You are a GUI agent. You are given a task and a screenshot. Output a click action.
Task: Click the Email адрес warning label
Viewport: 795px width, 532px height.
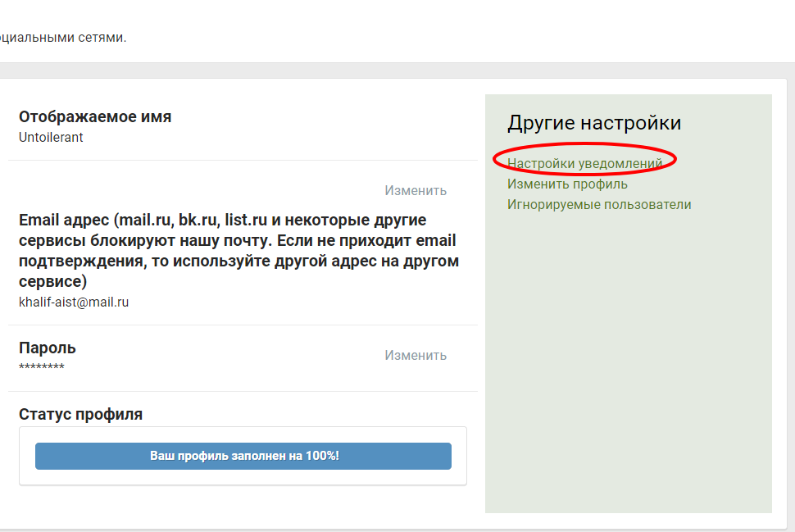(238, 251)
